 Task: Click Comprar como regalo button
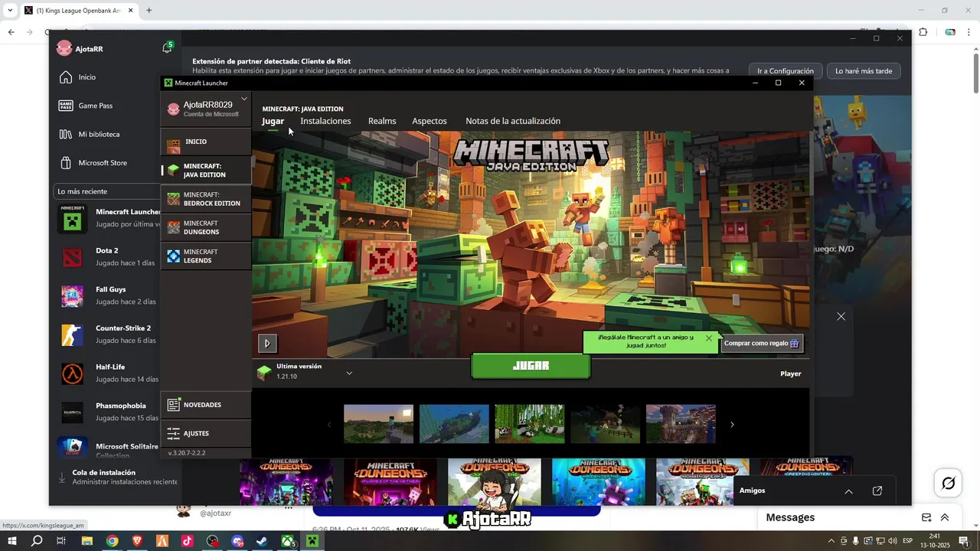(762, 344)
